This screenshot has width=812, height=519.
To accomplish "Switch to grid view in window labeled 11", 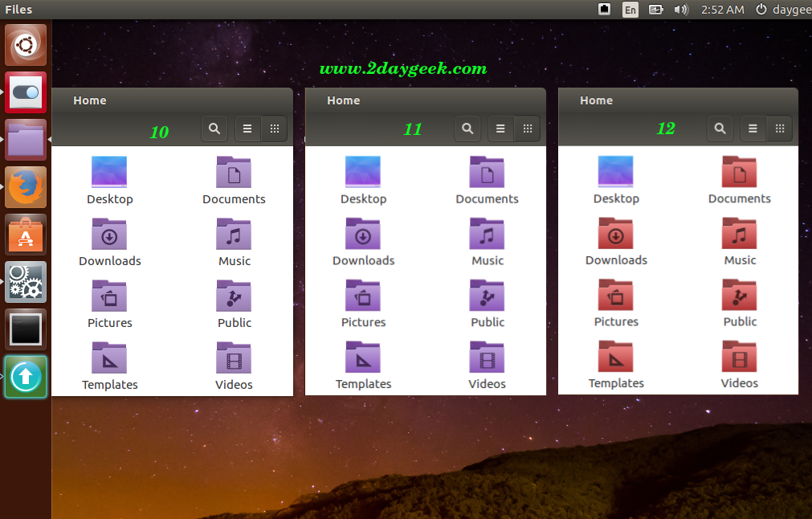I will point(528,129).
